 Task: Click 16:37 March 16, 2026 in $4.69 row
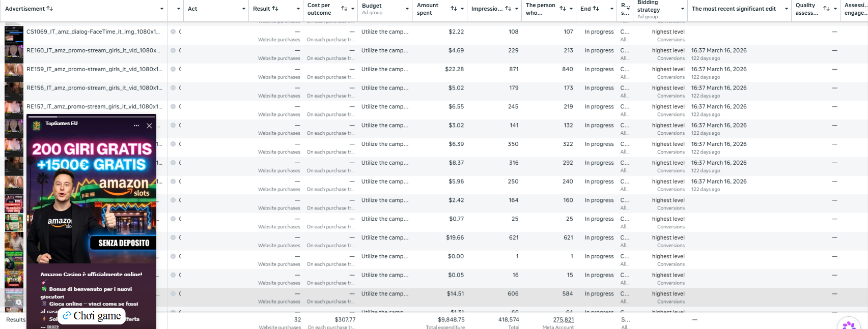pyautogui.click(x=719, y=50)
